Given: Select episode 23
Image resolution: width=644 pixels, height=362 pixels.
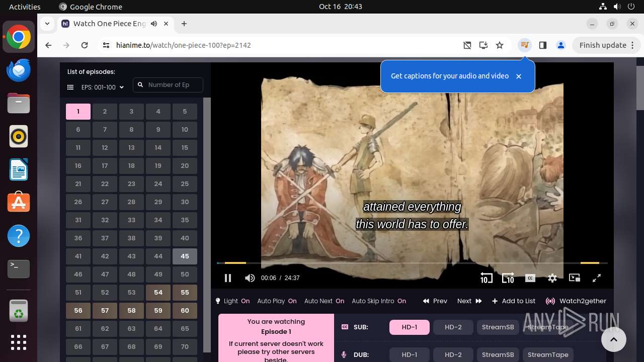Looking at the screenshot, I should click(131, 184).
